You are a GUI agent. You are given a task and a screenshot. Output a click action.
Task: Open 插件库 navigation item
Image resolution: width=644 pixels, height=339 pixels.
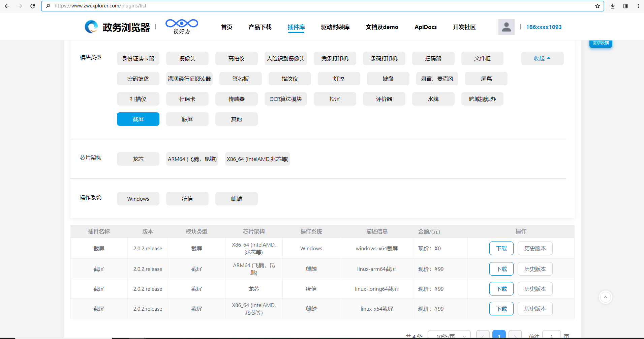point(296,27)
